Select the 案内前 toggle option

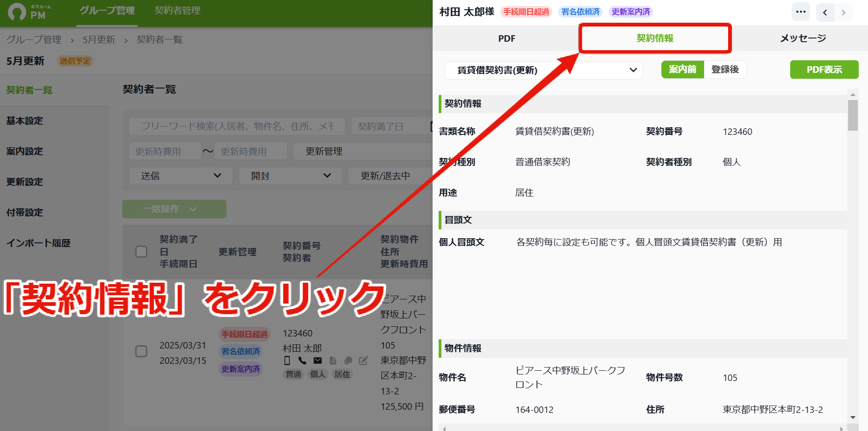click(x=683, y=70)
